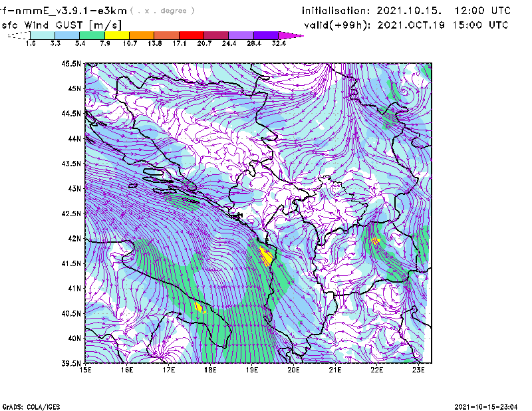Click the dashed white arrow legend end
The image size is (532, 411).
click(19, 35)
